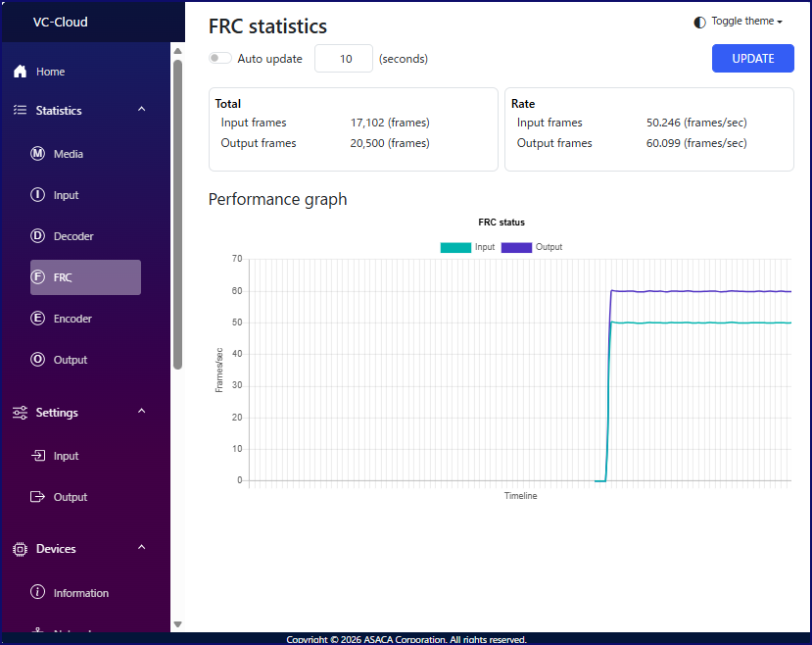This screenshot has width=812, height=645.
Task: Click the sidebar scrollbar thumb
Action: [x=177, y=215]
